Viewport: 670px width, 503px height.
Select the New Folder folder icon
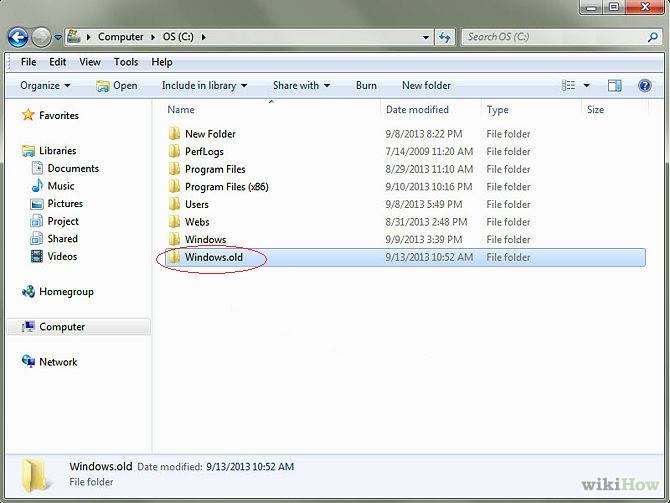pos(174,134)
